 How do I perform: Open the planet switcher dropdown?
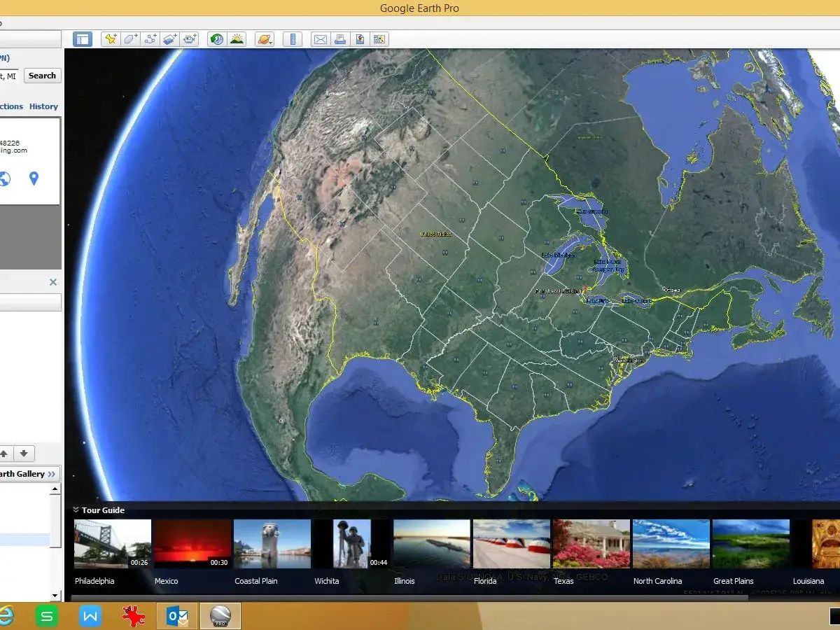pos(265,39)
